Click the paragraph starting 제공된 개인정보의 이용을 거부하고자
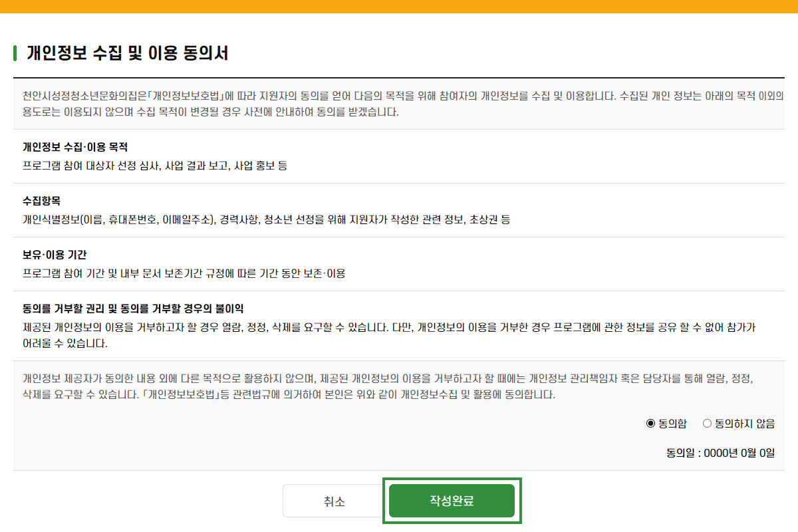Image resolution: width=798 pixels, height=532 pixels. click(389, 336)
